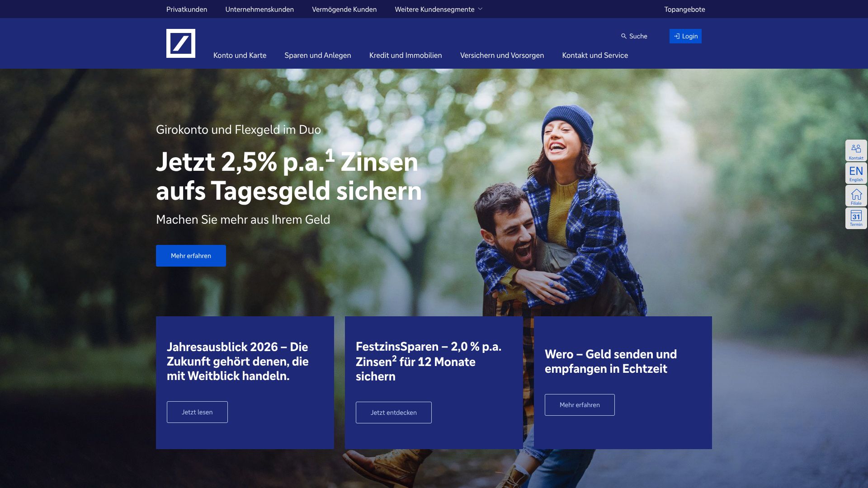This screenshot has width=868, height=488.
Task: Open the Topangebote link
Action: [684, 9]
